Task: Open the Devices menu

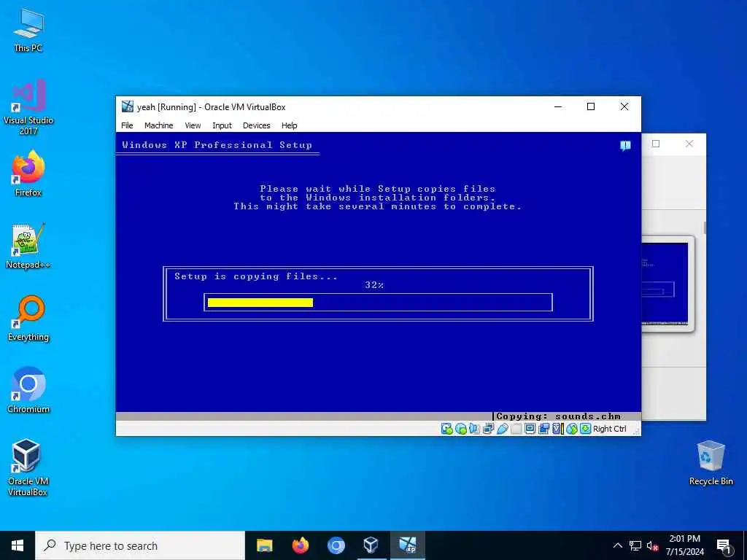Action: tap(256, 125)
